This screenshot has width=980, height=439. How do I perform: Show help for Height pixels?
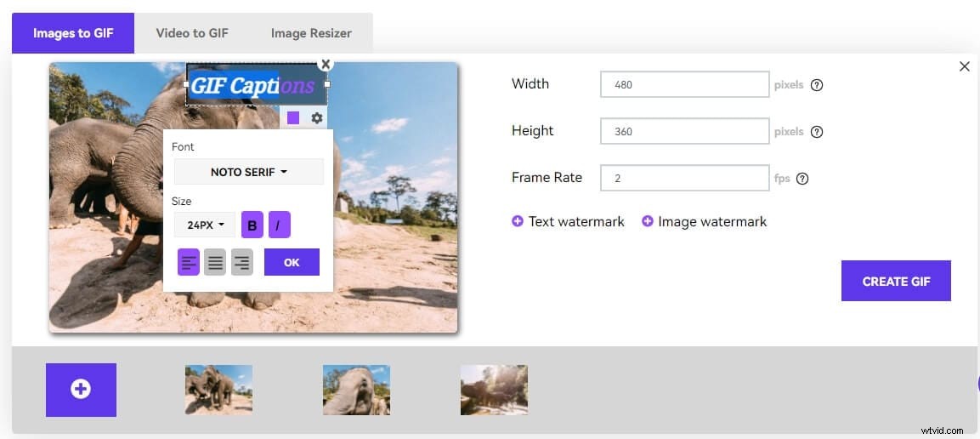click(816, 132)
